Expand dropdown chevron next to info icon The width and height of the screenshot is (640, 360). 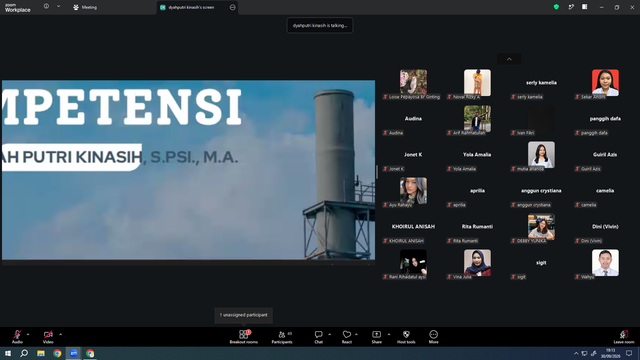tap(58, 6)
